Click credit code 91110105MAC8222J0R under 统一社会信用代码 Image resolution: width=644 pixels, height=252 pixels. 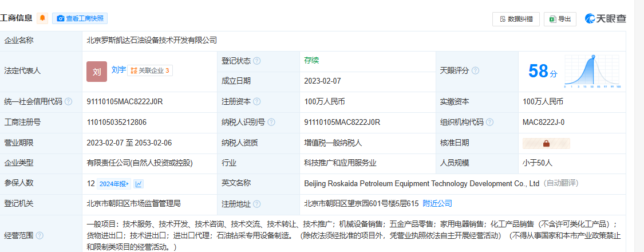click(125, 101)
